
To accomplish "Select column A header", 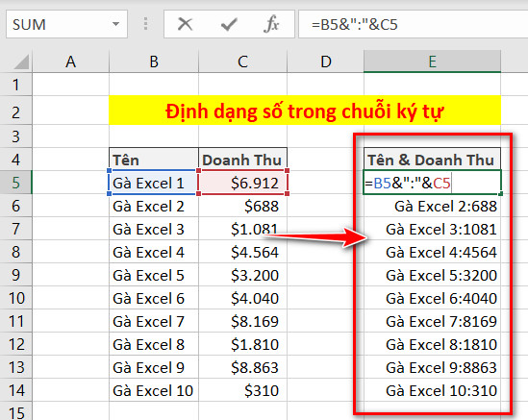I will (71, 62).
